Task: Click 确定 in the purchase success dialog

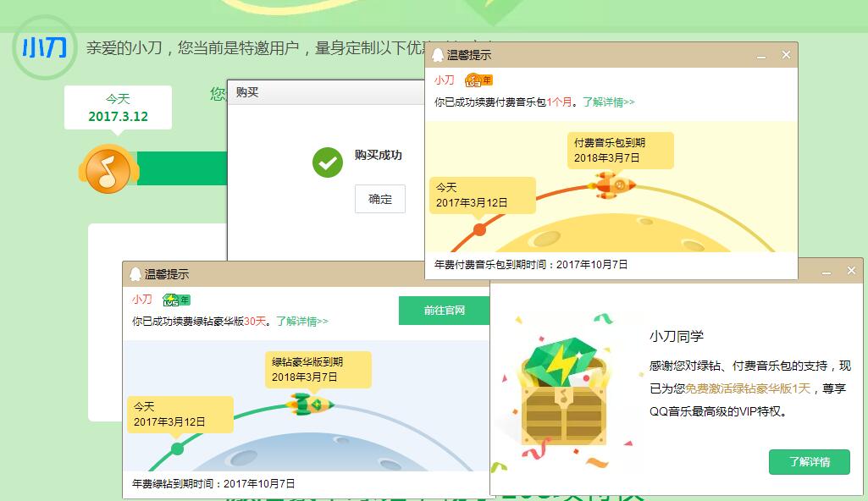Action: coord(380,199)
